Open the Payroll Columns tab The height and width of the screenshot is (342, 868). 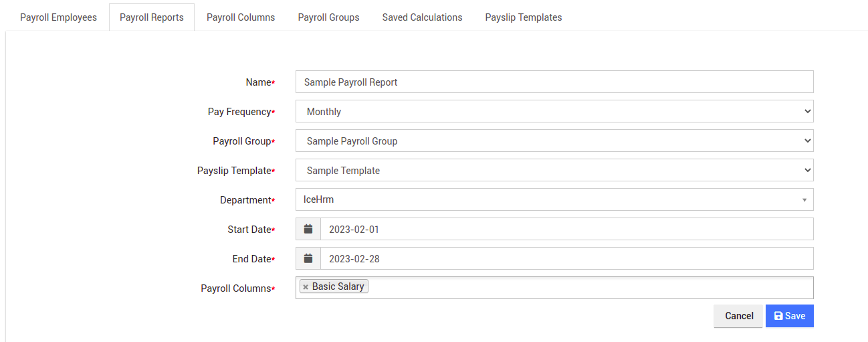click(x=241, y=17)
